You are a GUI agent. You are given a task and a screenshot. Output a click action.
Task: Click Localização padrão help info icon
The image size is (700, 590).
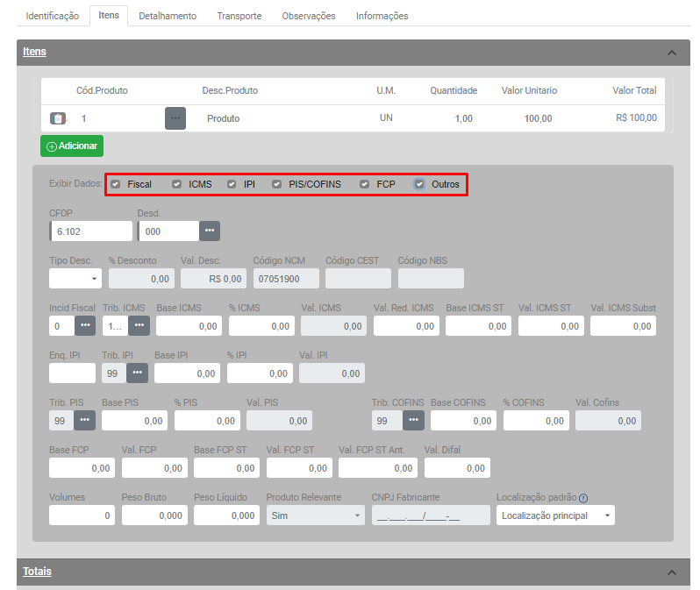point(583,498)
